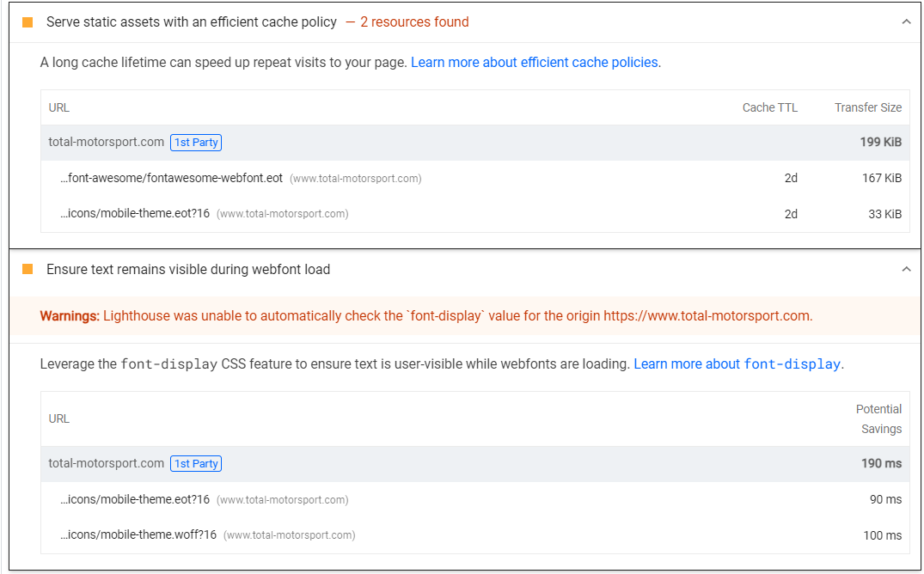Open fontawesome-webfont.eot resource URL
This screenshot has height=574, width=924.
click(172, 178)
